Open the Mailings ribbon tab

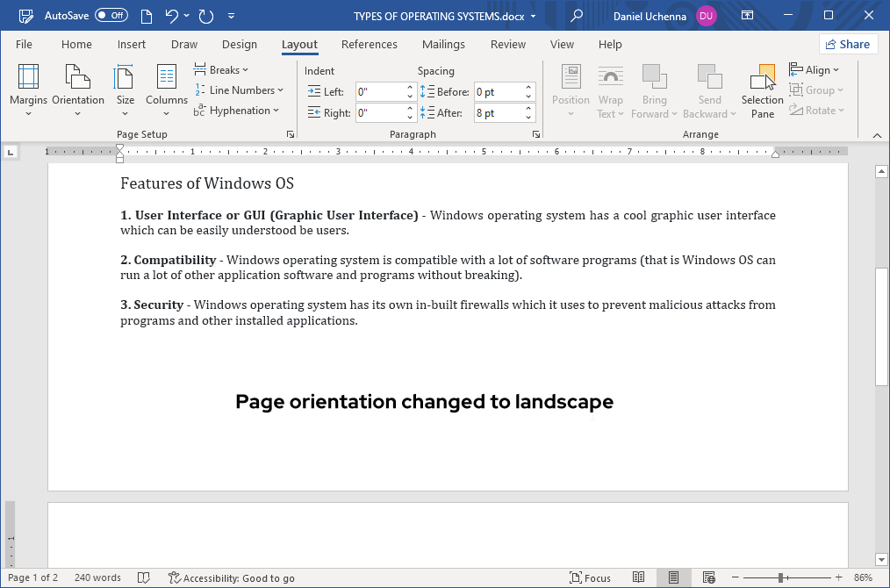click(443, 44)
